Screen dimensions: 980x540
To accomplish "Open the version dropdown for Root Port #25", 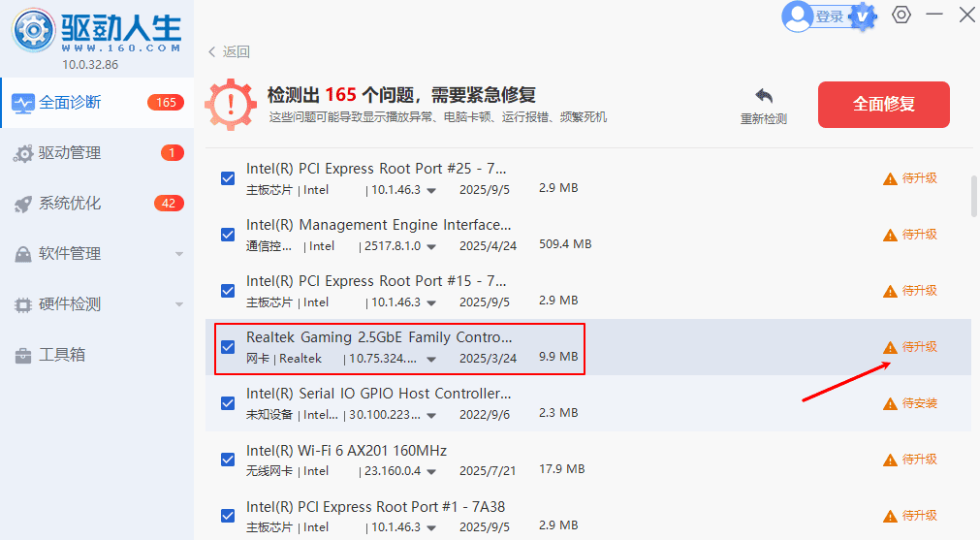I will pos(431,191).
